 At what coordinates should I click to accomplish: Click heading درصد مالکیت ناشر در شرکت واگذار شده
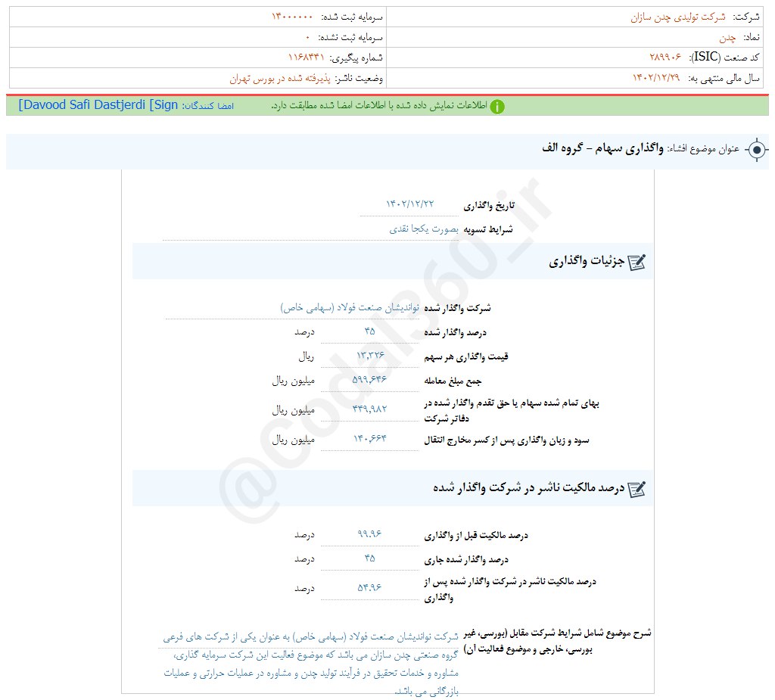point(529,488)
